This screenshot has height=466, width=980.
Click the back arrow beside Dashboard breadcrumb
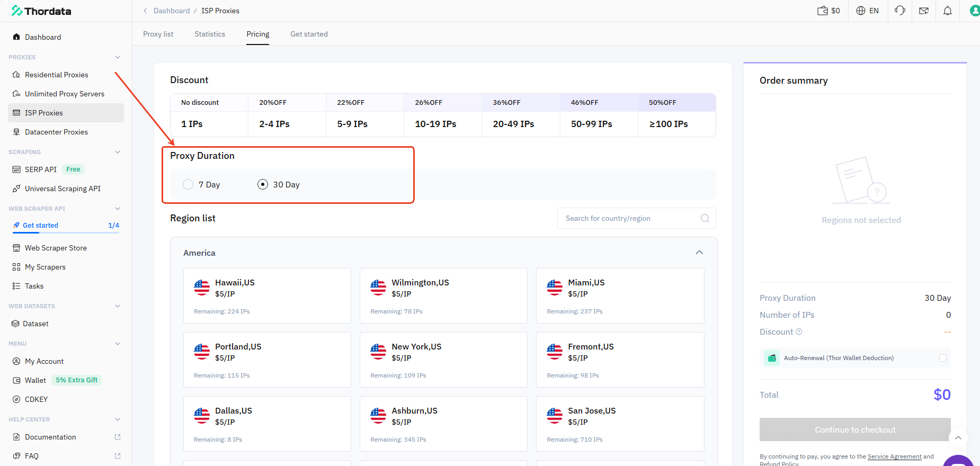145,11
